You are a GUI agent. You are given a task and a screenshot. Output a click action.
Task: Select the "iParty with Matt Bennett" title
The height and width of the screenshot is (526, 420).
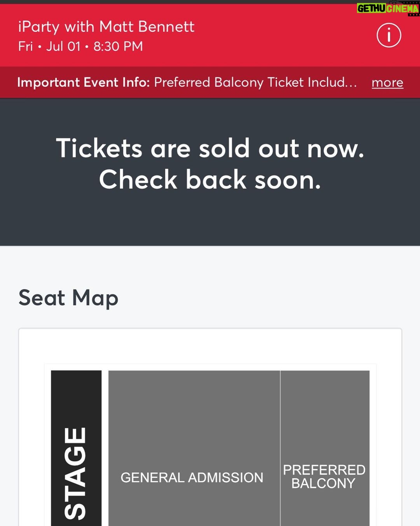pyautogui.click(x=106, y=27)
